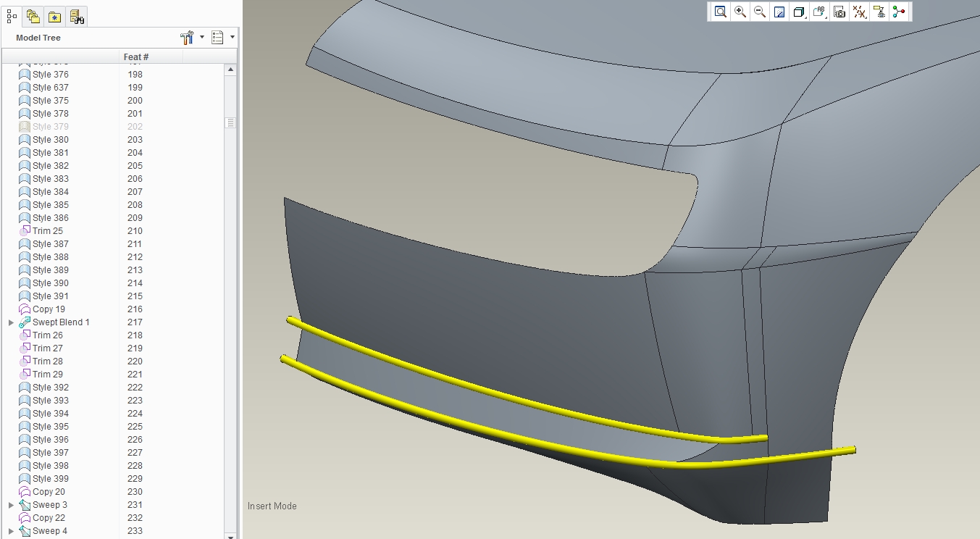Screen dimensions: 980x539
Task: Switch to the search tab with binoculars
Action: (x=78, y=16)
